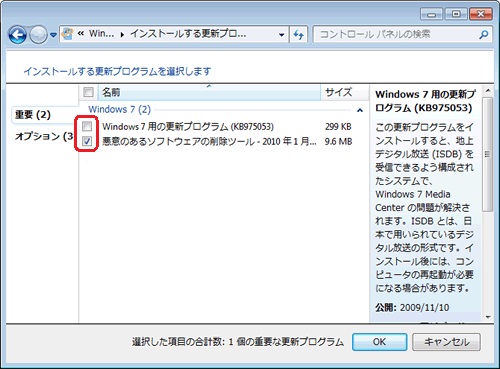Click the details pane scrollbar thumb
Screen dimensions: 500x369
(x=487, y=154)
